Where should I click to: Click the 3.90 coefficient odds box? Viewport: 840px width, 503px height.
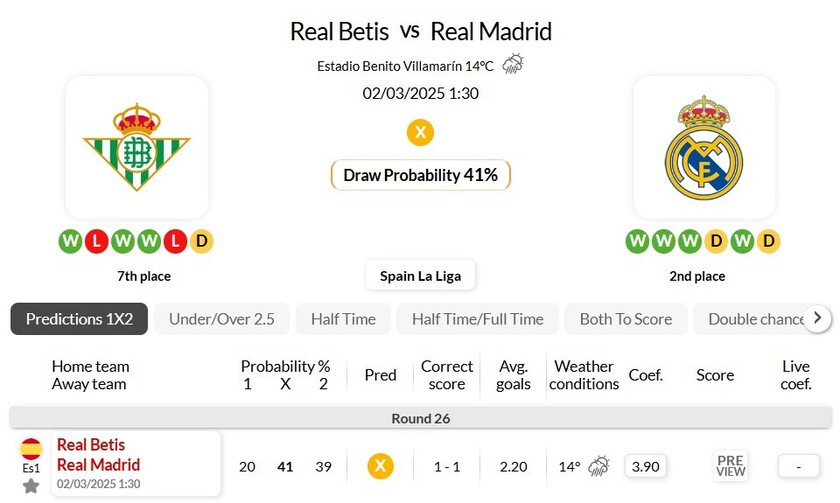(x=646, y=466)
